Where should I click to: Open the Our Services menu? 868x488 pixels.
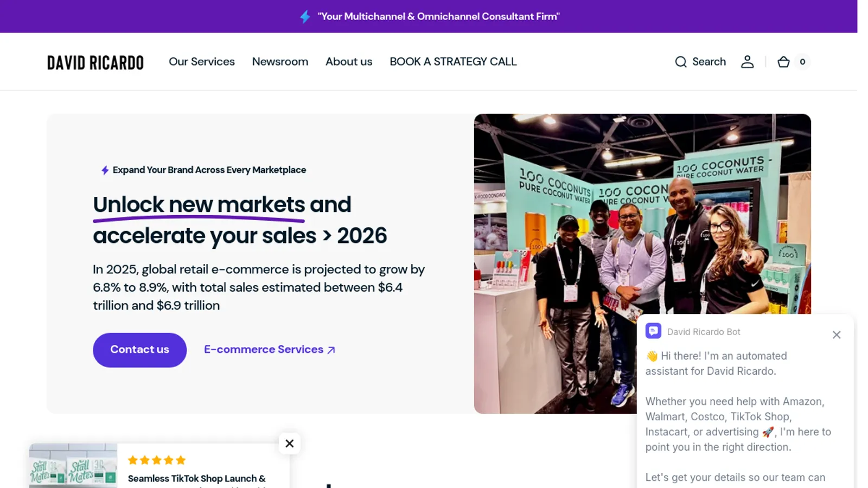click(202, 62)
